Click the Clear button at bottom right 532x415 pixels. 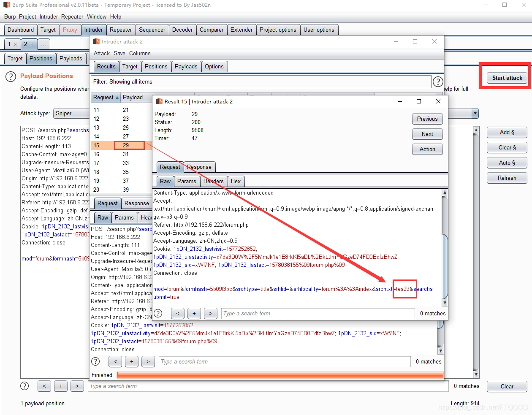[507, 387]
